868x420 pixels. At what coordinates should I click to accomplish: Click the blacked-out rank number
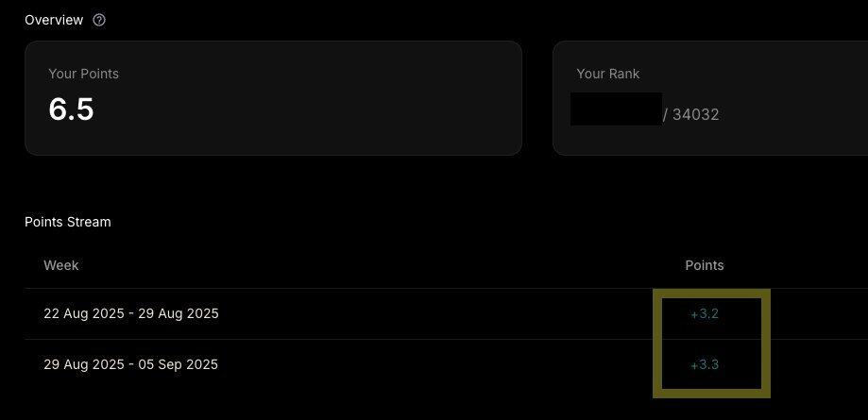click(616, 109)
